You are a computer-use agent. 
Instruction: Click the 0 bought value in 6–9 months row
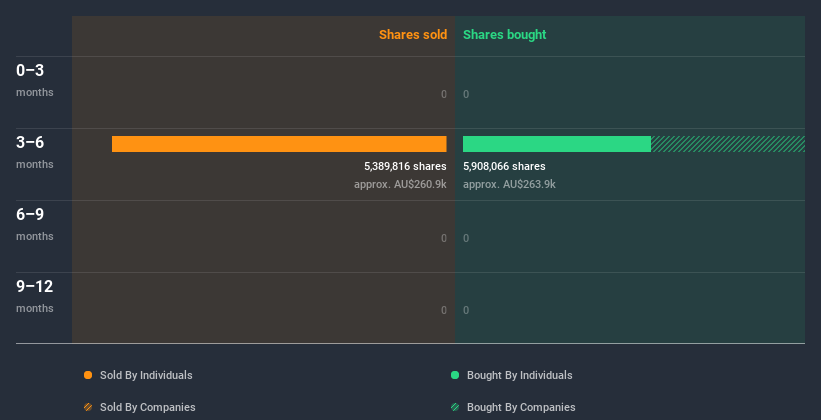[466, 238]
